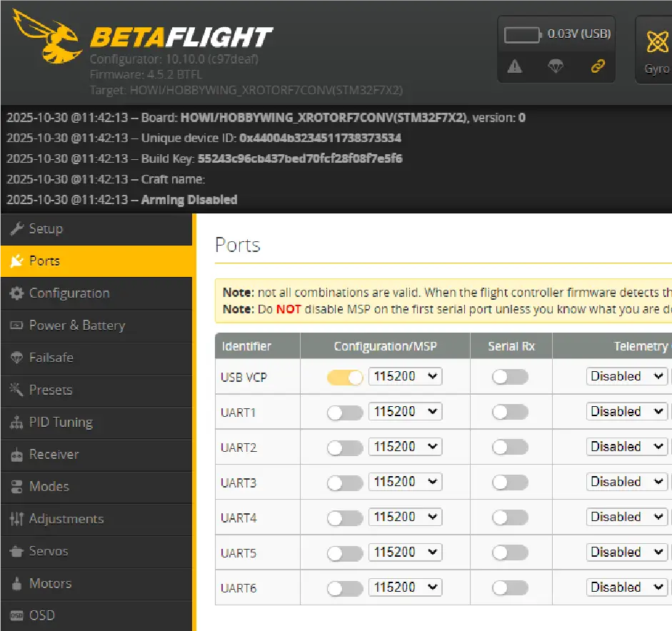Turn on Serial Rx for UART2

[x=510, y=447]
